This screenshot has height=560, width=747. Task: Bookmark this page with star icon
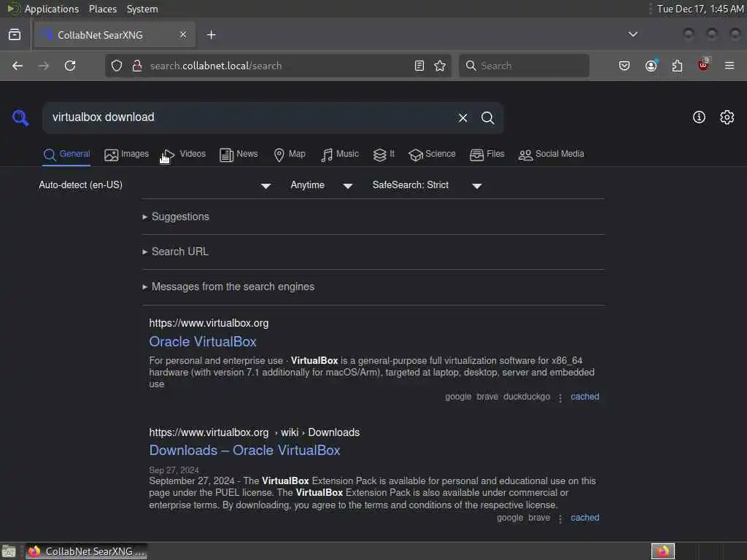click(440, 66)
